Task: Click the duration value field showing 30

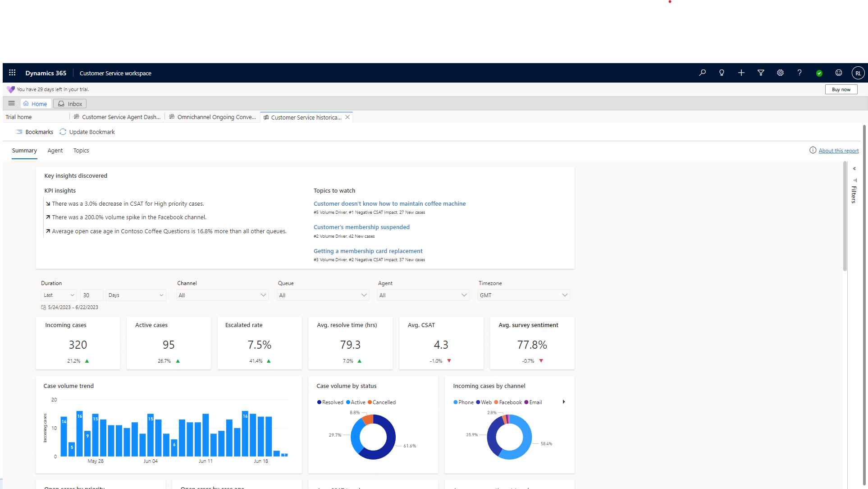Action: (91, 295)
